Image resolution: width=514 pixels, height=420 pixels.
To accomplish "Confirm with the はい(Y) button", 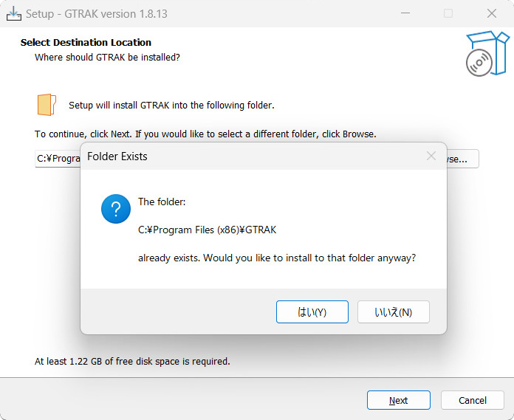I will pyautogui.click(x=312, y=312).
